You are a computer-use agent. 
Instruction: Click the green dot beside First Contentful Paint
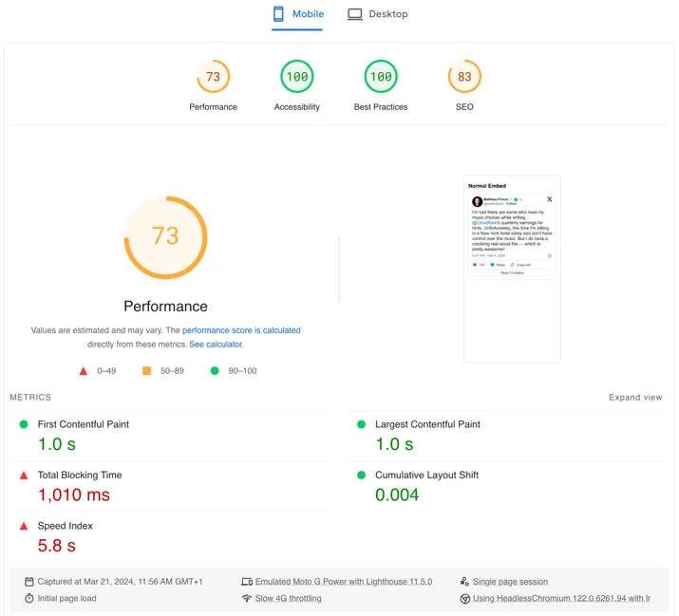tap(24, 424)
